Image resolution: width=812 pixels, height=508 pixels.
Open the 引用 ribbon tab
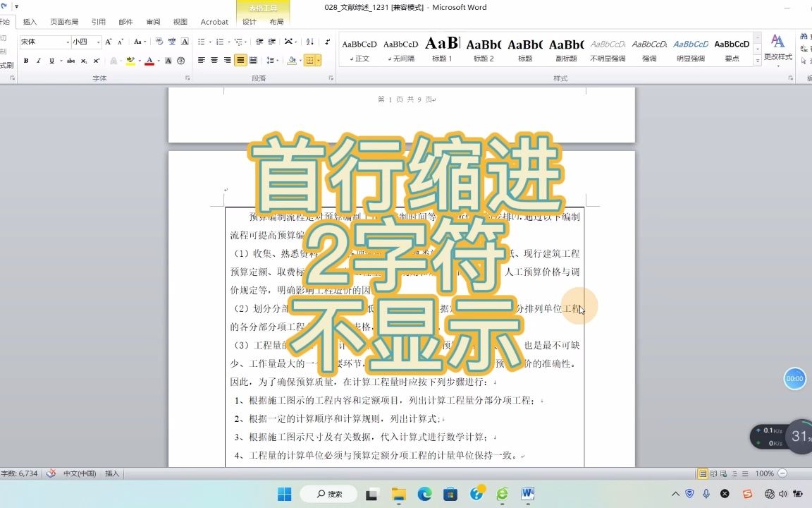[99, 22]
